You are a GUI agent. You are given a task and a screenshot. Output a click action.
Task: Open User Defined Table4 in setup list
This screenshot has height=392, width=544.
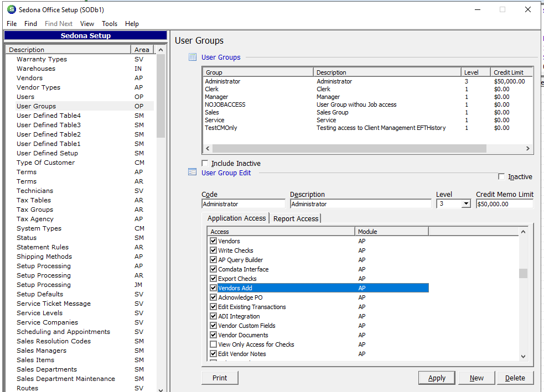click(x=49, y=116)
